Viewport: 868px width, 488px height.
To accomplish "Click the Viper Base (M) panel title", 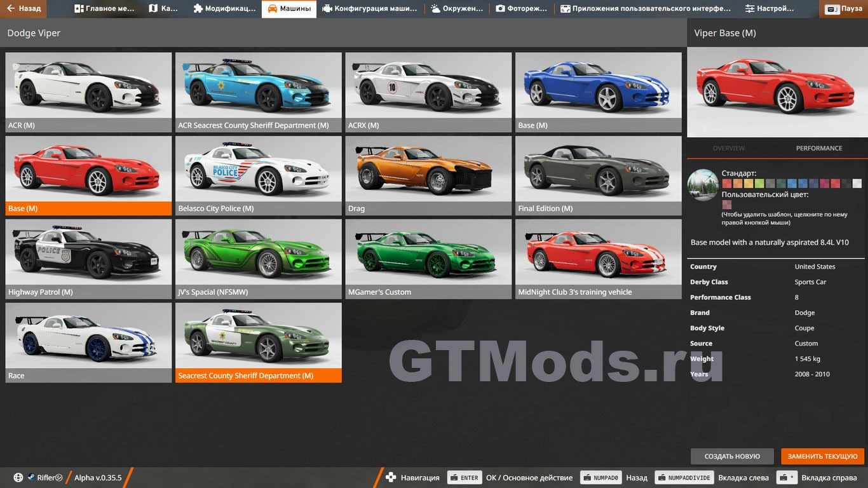I will 725,33.
